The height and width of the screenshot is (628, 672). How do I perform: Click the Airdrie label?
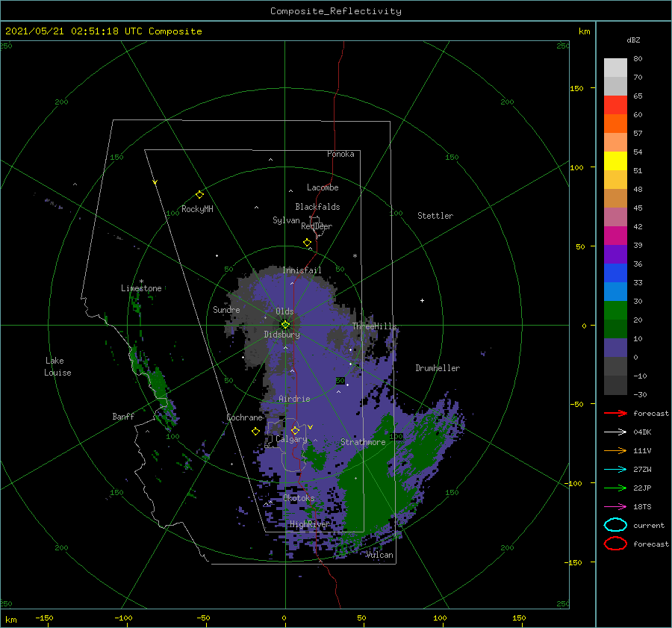[294, 399]
